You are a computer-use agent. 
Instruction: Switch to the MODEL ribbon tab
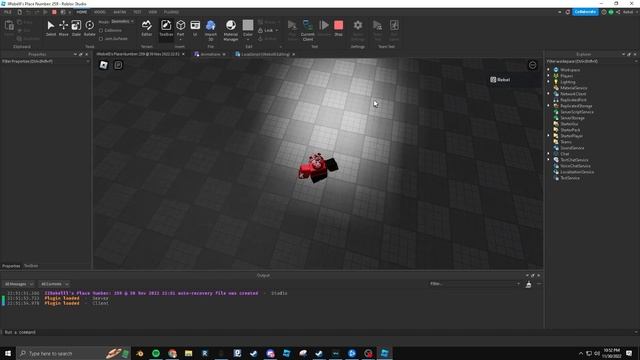pos(100,12)
